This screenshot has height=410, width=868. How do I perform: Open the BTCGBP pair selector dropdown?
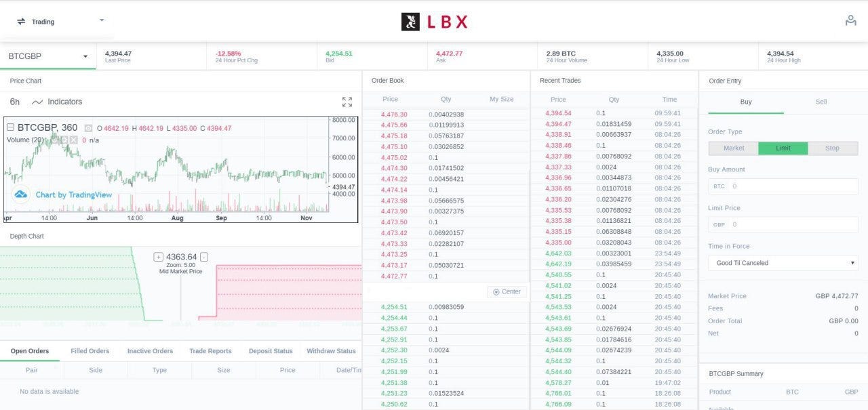pos(48,56)
